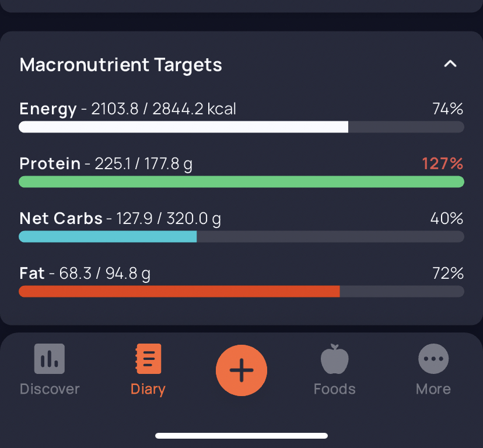Tap the blue Net Carbs progress bar
The width and height of the screenshot is (483, 448).
point(108,237)
